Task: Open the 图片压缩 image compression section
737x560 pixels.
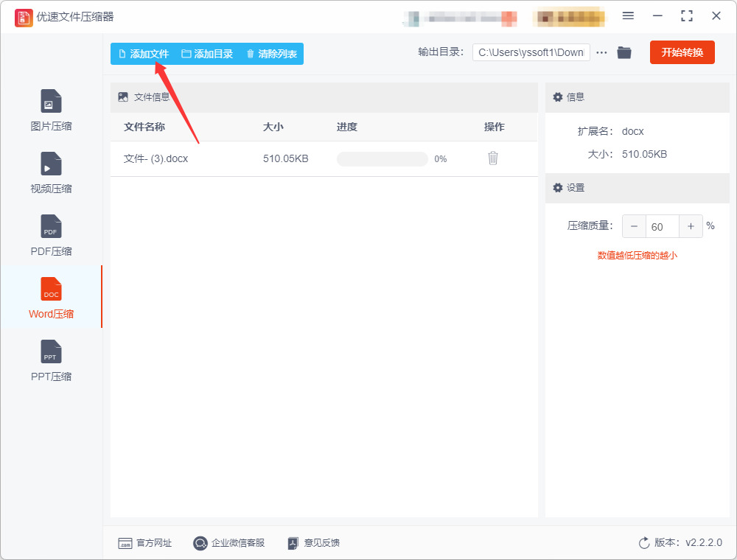Action: click(51, 110)
